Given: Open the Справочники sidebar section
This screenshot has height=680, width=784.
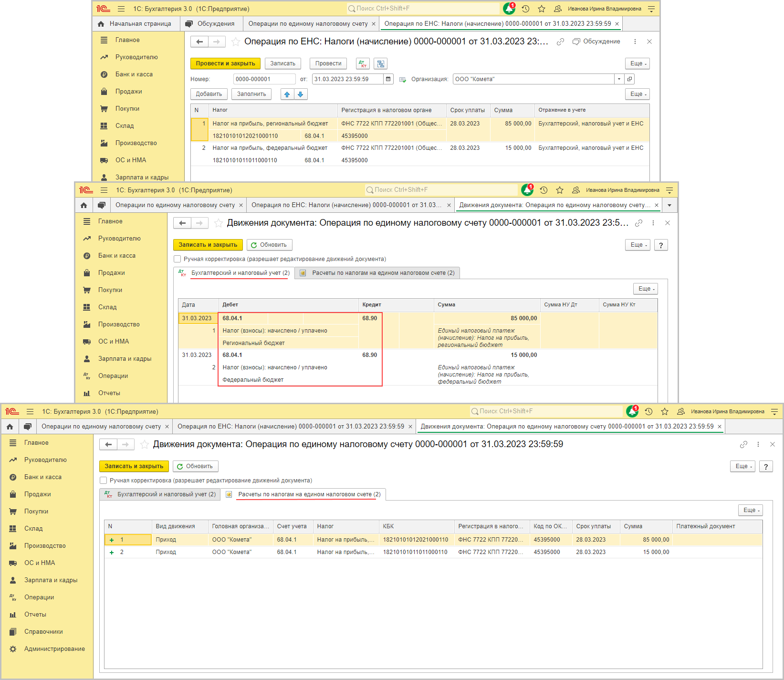Looking at the screenshot, I should click(x=43, y=631).
